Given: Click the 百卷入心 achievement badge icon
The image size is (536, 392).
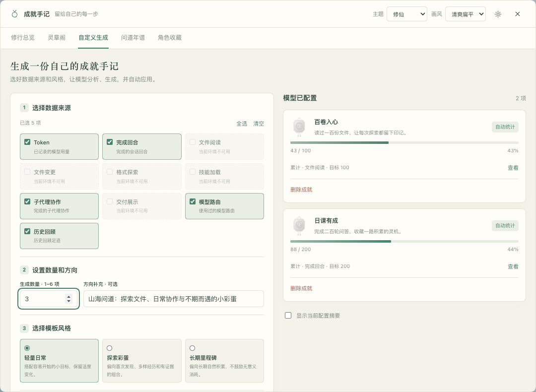Looking at the screenshot, I should pyautogui.click(x=299, y=127).
